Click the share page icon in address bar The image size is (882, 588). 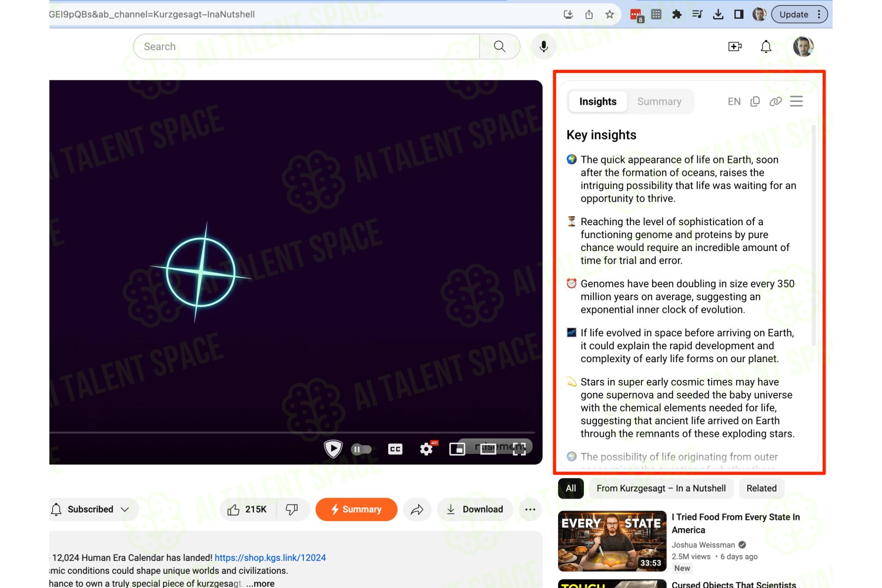coord(589,15)
